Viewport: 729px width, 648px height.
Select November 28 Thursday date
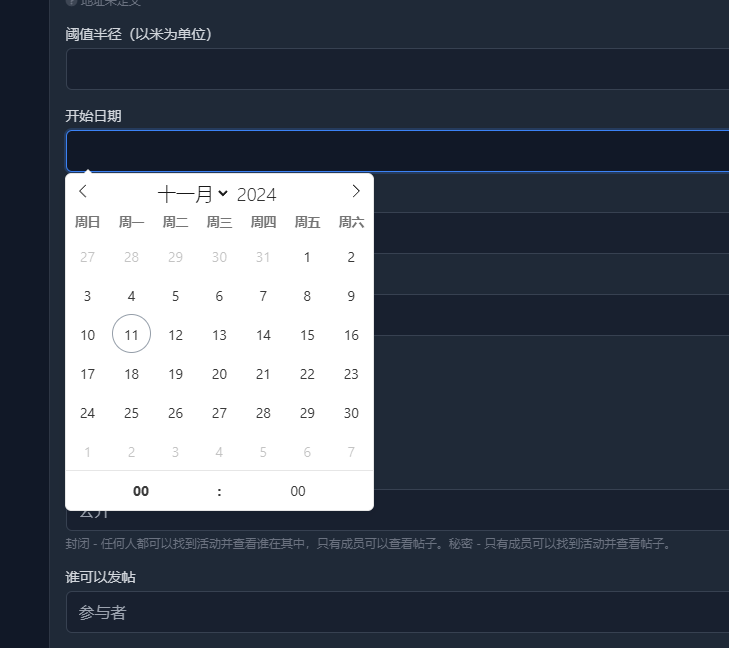tap(263, 413)
